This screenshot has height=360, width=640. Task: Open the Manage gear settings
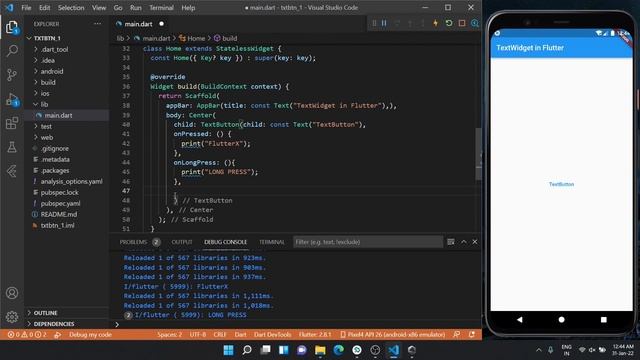click(x=12, y=316)
